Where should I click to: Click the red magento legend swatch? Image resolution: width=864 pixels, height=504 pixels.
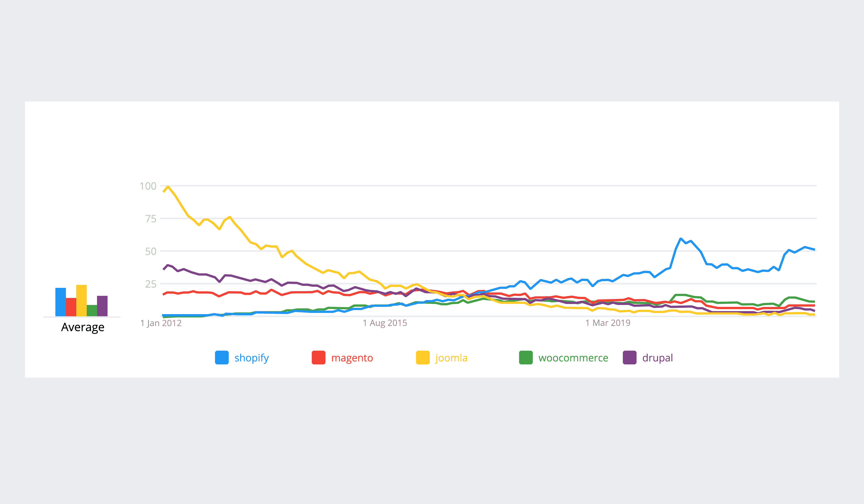point(319,358)
